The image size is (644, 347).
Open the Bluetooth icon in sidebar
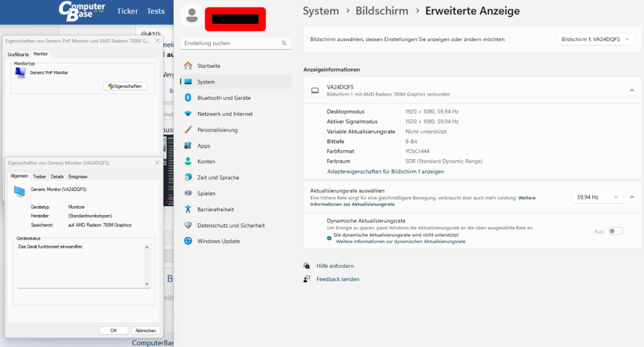[x=188, y=97]
